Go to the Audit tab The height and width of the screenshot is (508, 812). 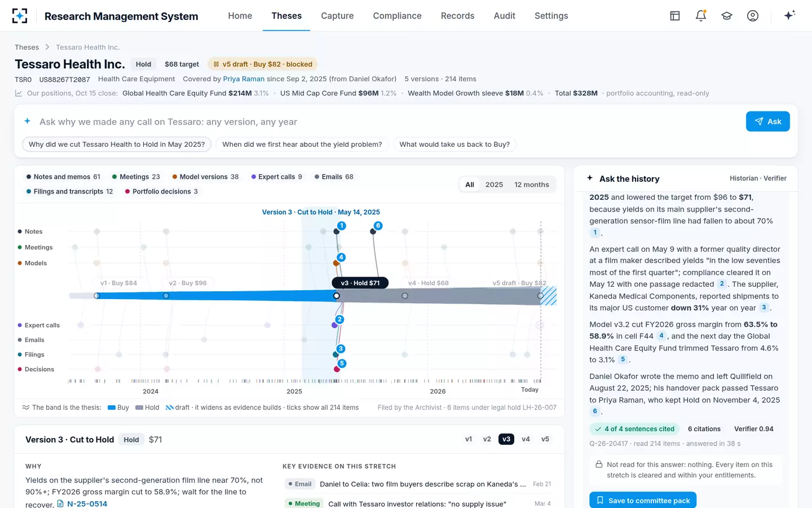click(x=504, y=16)
